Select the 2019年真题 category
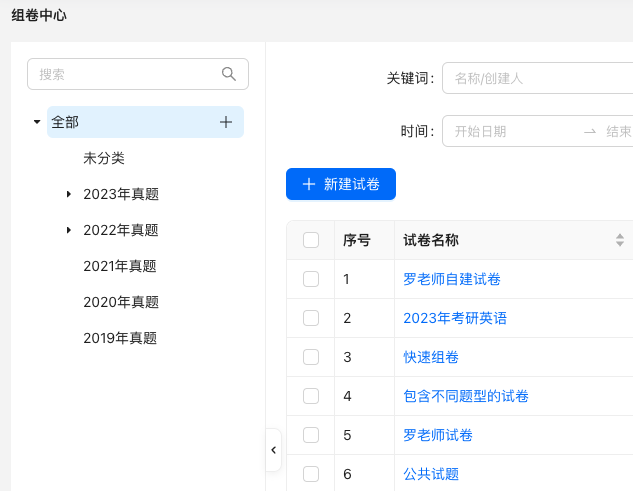 [120, 338]
